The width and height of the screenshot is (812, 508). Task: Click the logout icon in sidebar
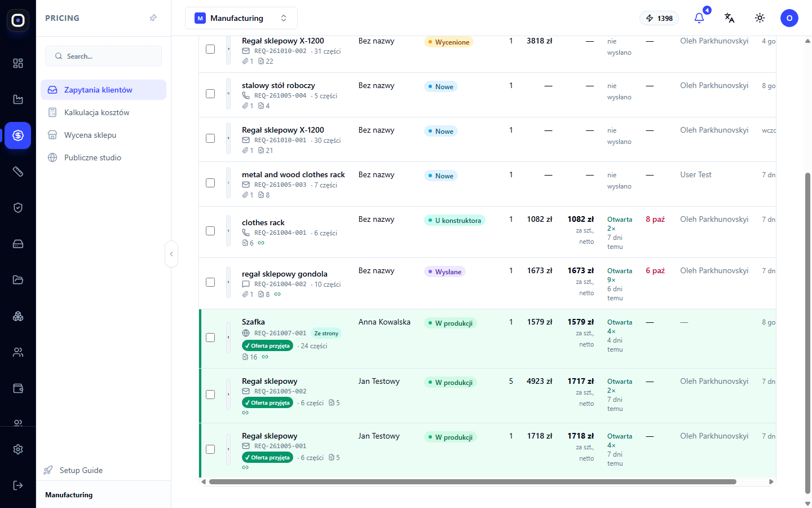click(x=18, y=485)
